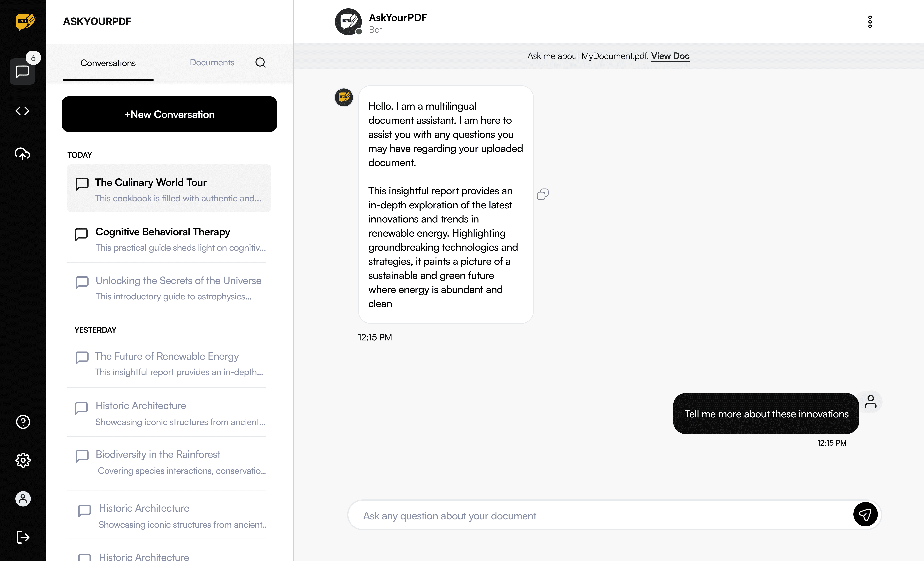The image size is (924, 561).
Task: Copy the bot message with copy icon
Action: point(543,194)
